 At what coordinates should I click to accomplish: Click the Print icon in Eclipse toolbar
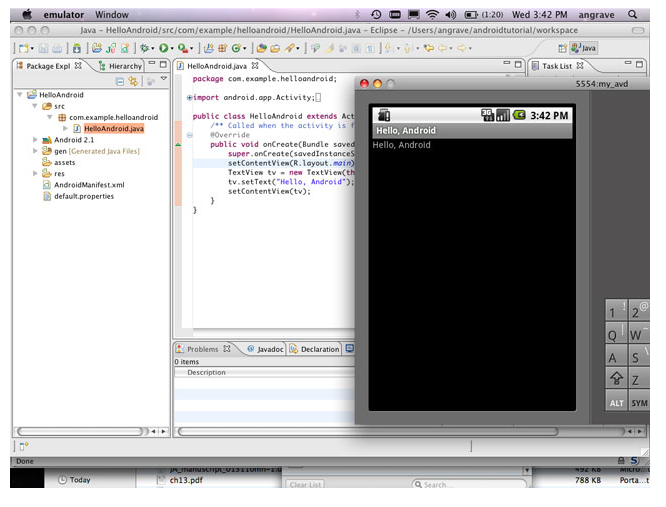[57, 48]
